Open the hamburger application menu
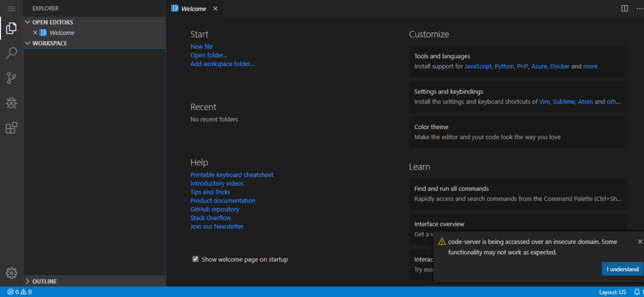 [x=11, y=9]
